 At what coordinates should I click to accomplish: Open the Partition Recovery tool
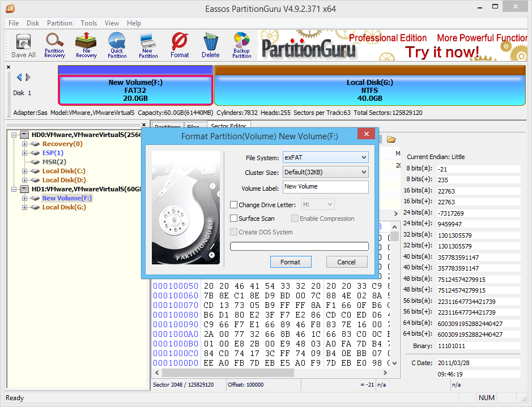coord(54,46)
